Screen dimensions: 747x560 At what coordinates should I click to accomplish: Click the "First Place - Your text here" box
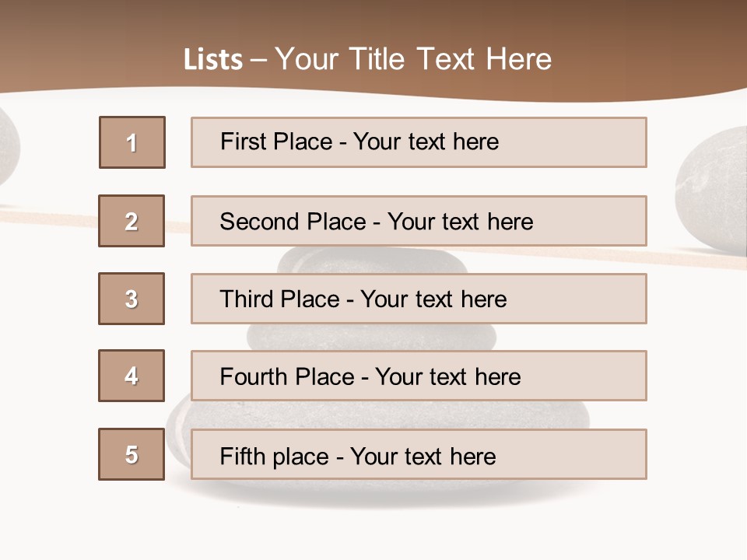click(x=419, y=142)
